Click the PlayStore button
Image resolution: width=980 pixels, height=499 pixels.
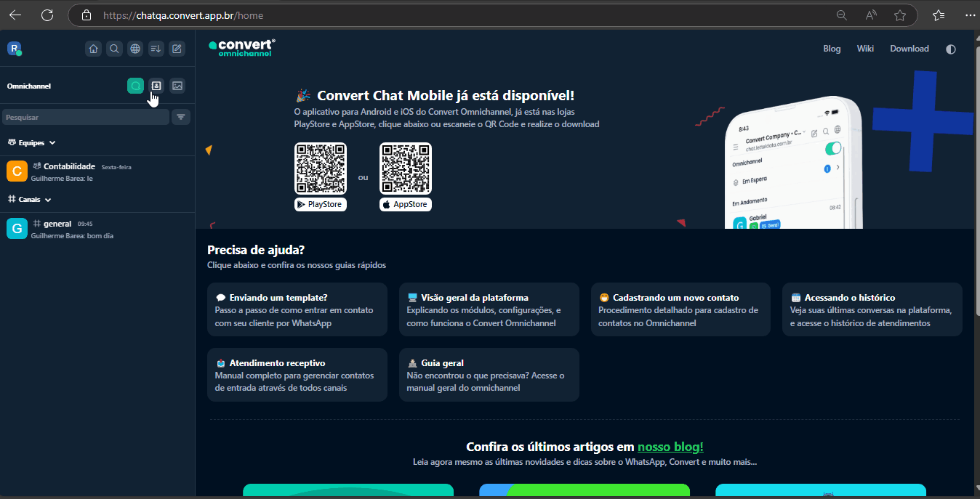click(321, 204)
